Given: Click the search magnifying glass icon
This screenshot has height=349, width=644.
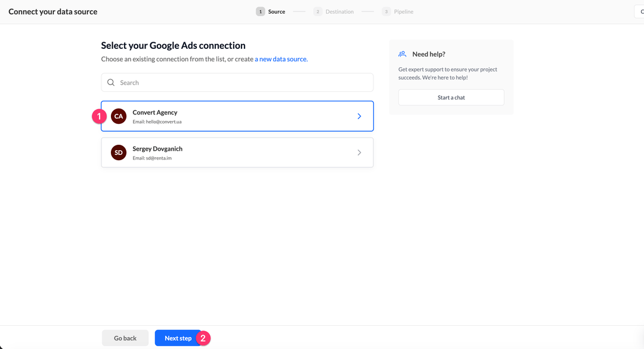Looking at the screenshot, I should point(112,82).
